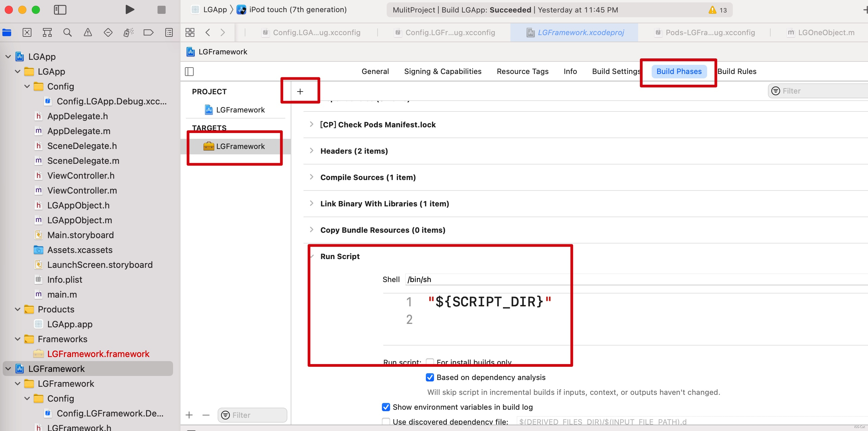Switch to the Build Settings tab
The image size is (868, 431).
pos(616,71)
